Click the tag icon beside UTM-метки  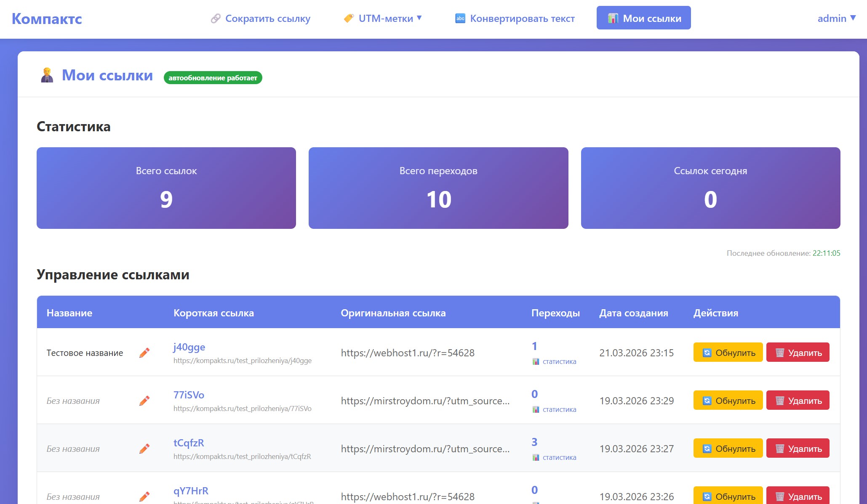(x=349, y=19)
